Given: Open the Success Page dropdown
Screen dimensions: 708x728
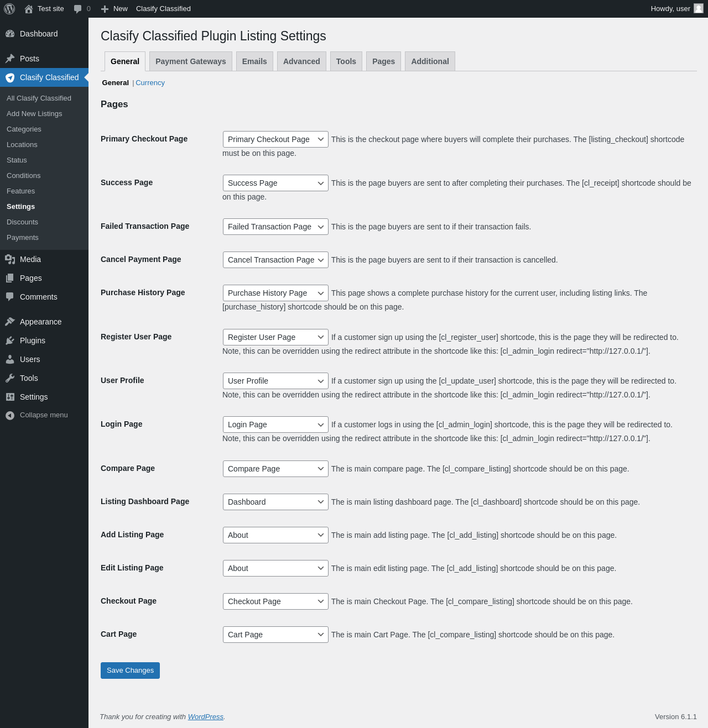Looking at the screenshot, I should point(275,183).
